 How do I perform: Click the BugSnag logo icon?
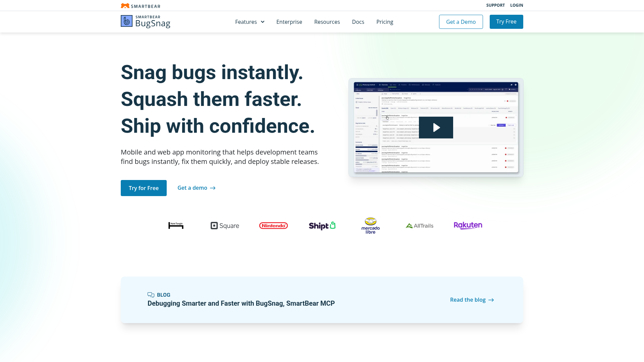126,21
